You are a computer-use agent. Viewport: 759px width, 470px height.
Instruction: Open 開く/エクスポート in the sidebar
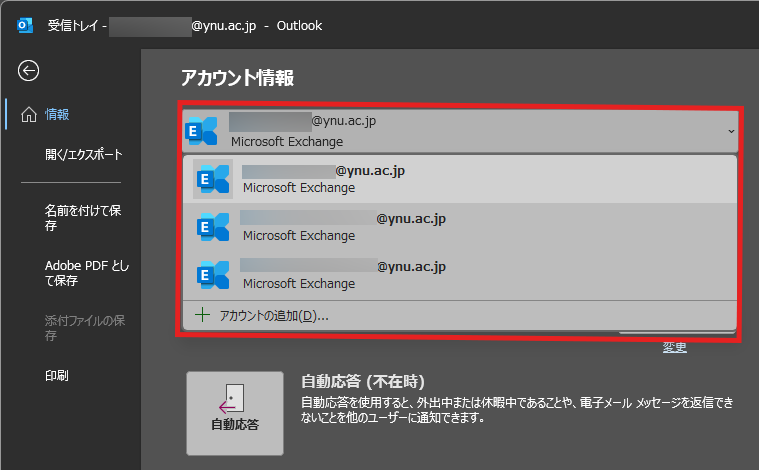click(x=84, y=154)
